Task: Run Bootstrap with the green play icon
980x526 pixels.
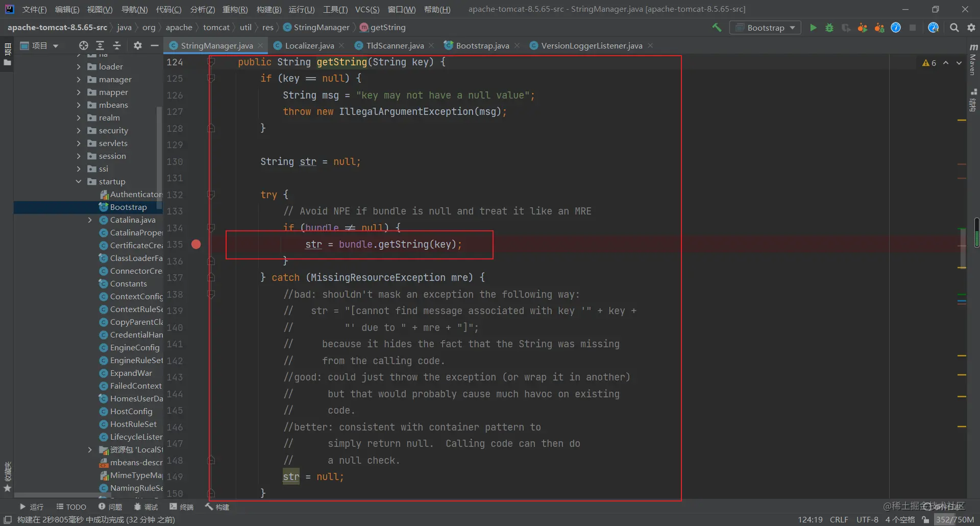Action: [x=813, y=28]
